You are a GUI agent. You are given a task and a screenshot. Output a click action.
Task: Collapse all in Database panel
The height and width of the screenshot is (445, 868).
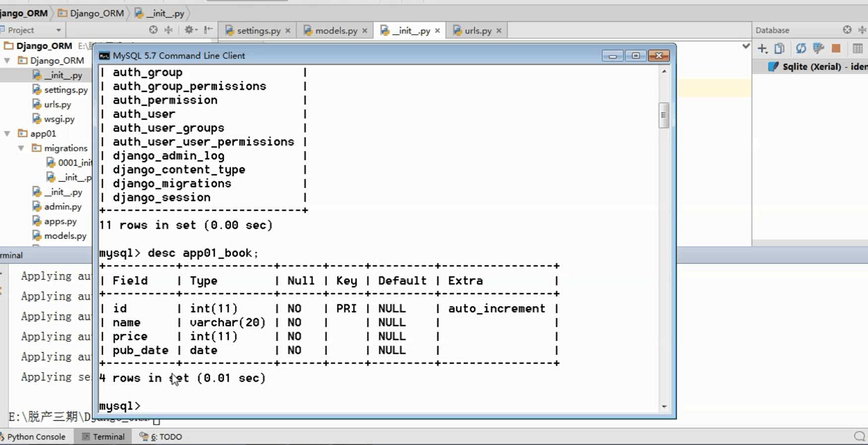863,30
